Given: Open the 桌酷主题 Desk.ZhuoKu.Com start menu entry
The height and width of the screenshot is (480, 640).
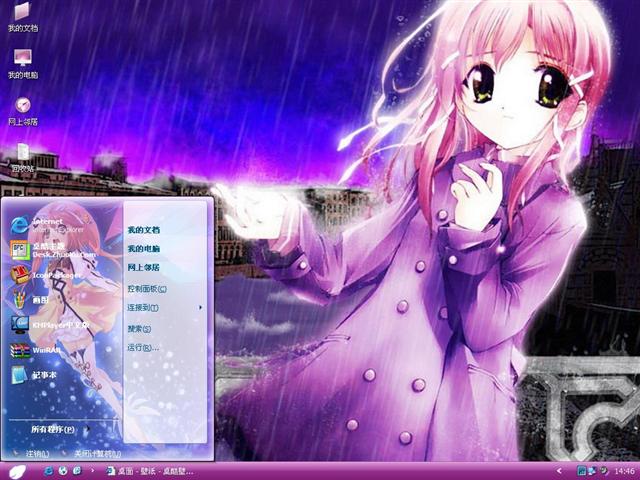Looking at the screenshot, I should (x=53, y=250).
